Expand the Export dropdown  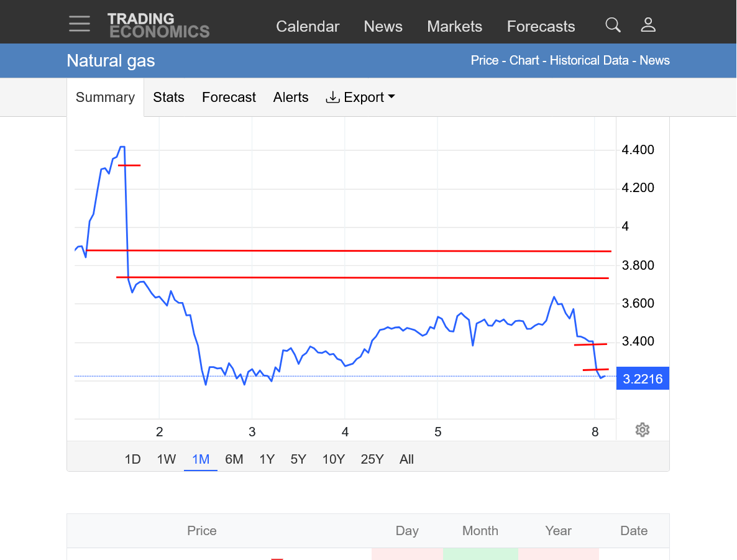coord(360,98)
